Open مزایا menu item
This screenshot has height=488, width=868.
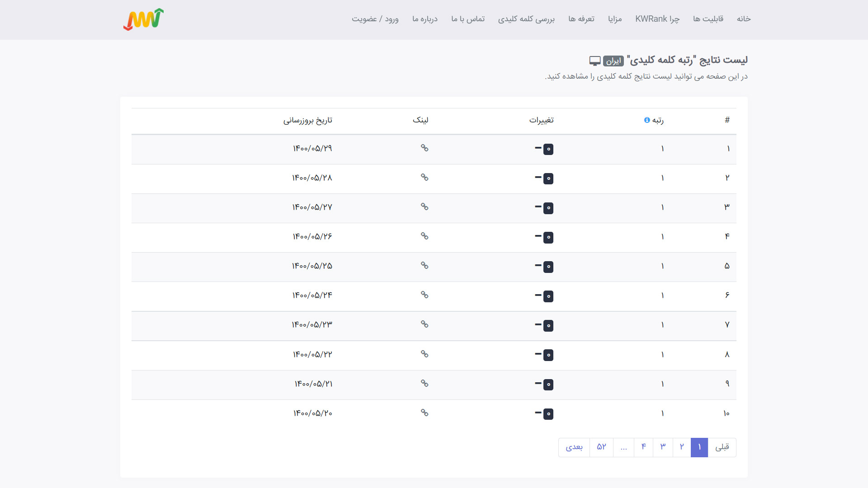615,19
